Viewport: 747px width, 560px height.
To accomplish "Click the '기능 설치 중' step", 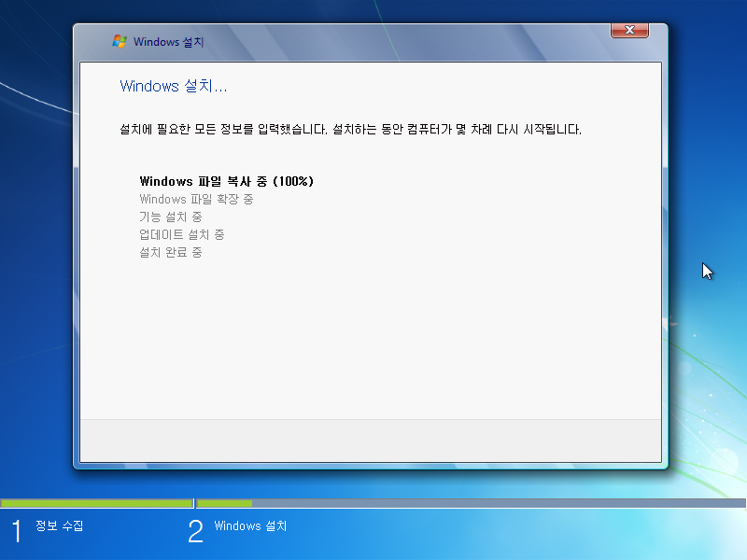I will (171, 217).
